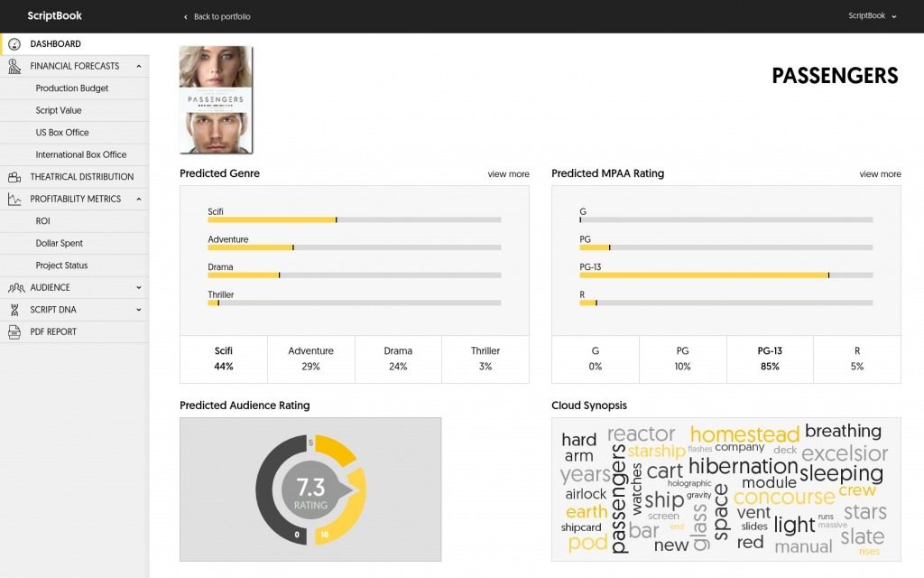
Task: Expand the Audience section chevron
Action: tap(138, 288)
